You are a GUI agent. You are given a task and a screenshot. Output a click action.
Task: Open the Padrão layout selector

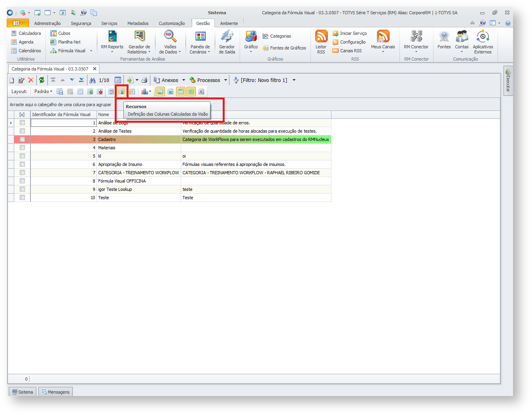click(x=43, y=91)
